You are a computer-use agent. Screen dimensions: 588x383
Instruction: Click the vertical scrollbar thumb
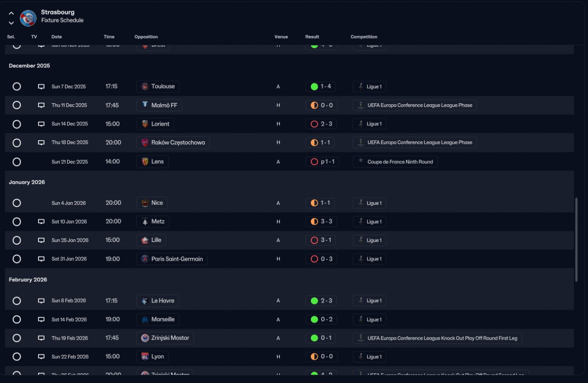(577, 240)
